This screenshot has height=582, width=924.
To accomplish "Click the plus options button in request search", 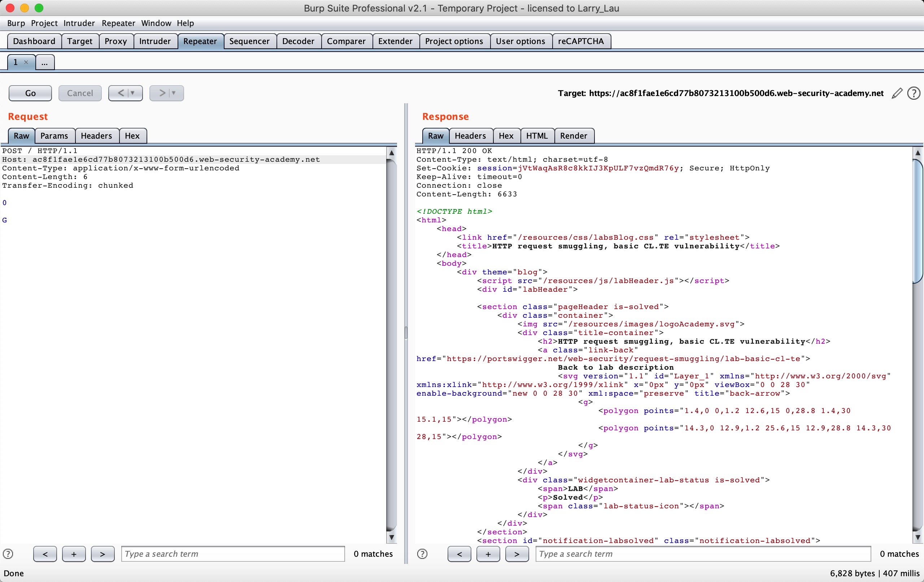I will [x=74, y=553].
